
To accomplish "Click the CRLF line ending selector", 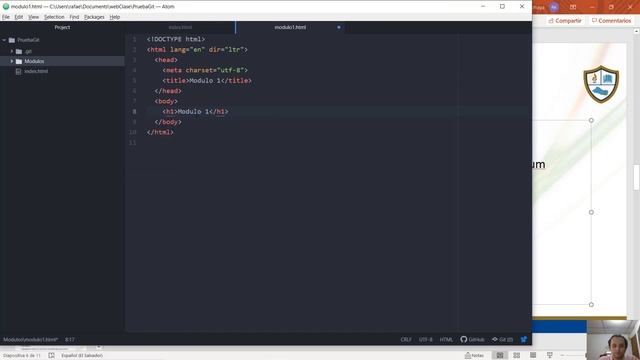I will pyautogui.click(x=406, y=340).
